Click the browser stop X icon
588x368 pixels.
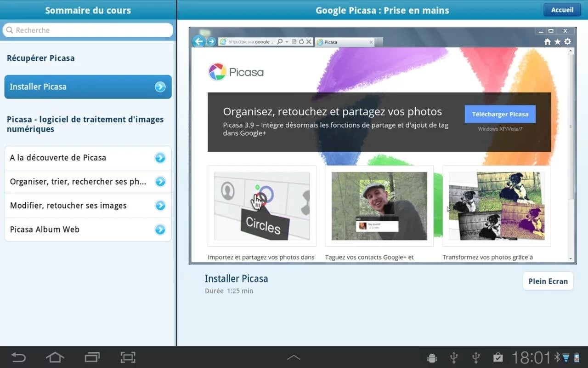[309, 42]
